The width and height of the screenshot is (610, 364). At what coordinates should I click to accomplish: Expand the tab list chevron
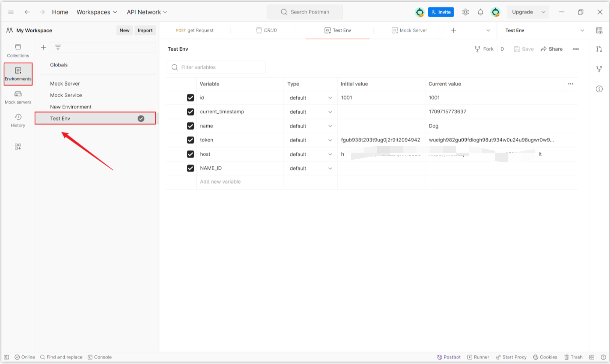pyautogui.click(x=488, y=30)
